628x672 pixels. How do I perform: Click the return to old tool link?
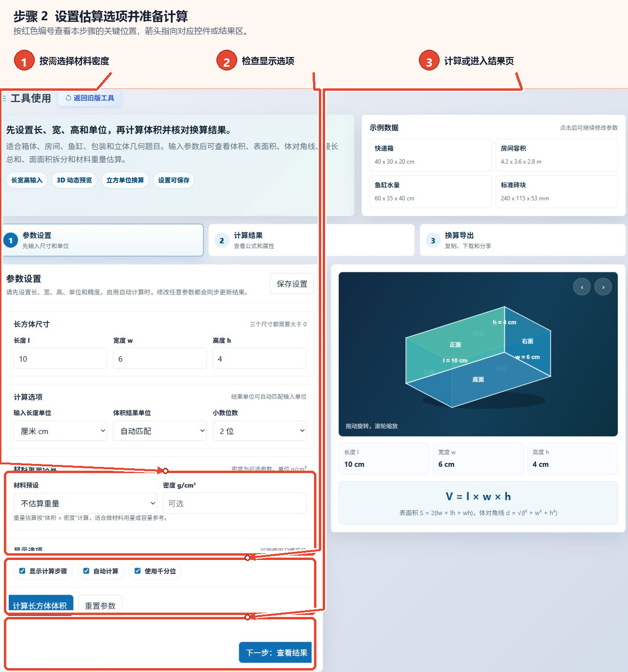90,98
